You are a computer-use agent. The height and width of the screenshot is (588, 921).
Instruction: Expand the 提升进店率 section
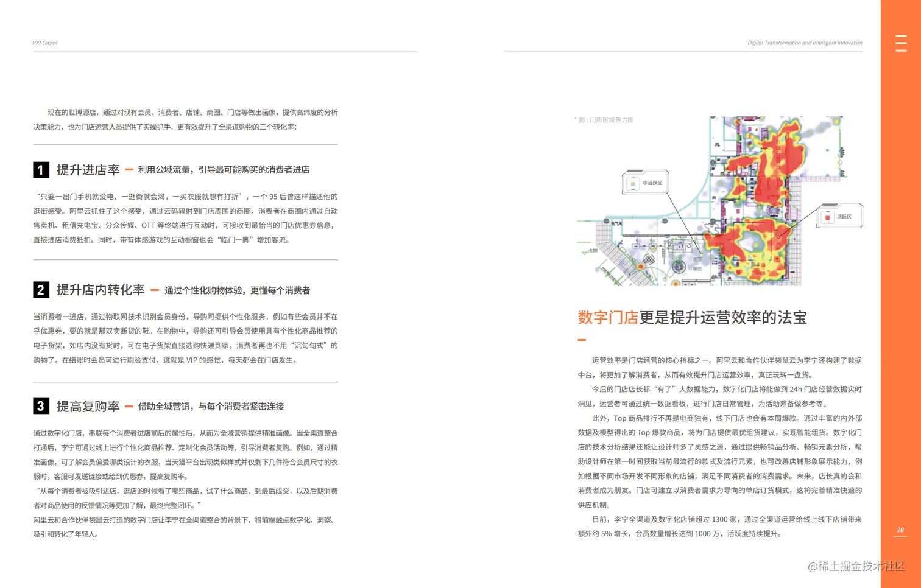(87, 170)
